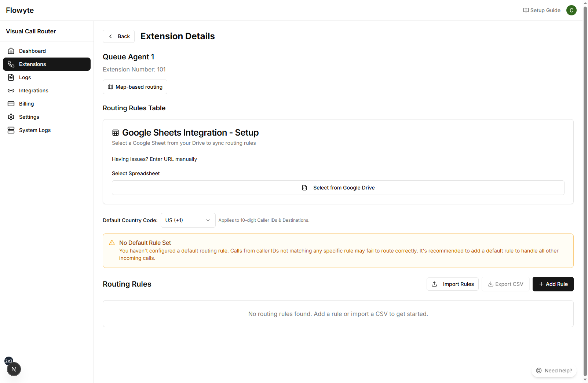
Task: Click the System Logs stack icon
Action: (x=11, y=130)
